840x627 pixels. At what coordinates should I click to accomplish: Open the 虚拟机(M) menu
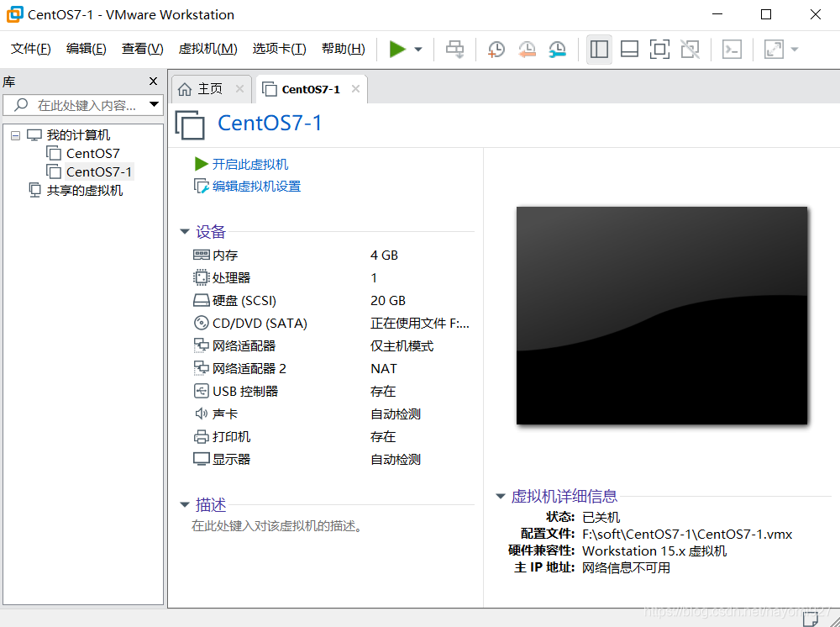[207, 49]
